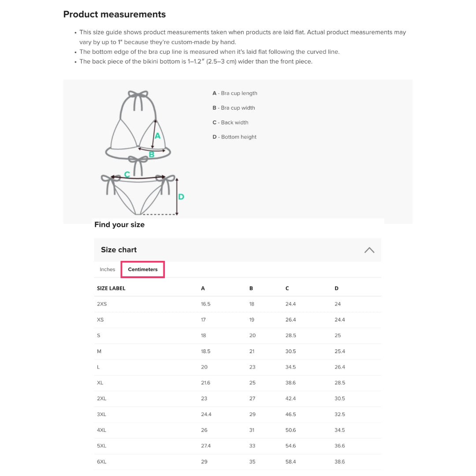Click the green B marker under bra cup
This screenshot has width=476, height=476.
152,155
